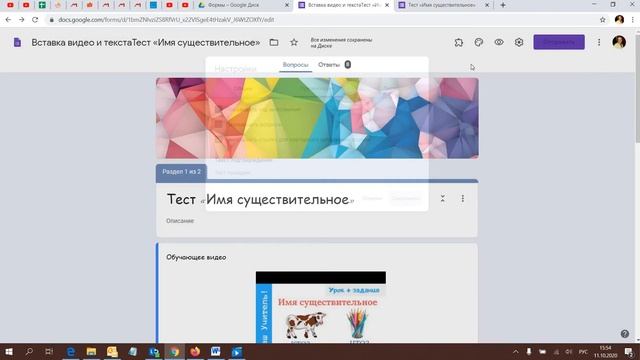Close the Тест «Имя существительное» browser tab
Image resolution: width=640 pixels, height=360 pixels.
point(487,5)
